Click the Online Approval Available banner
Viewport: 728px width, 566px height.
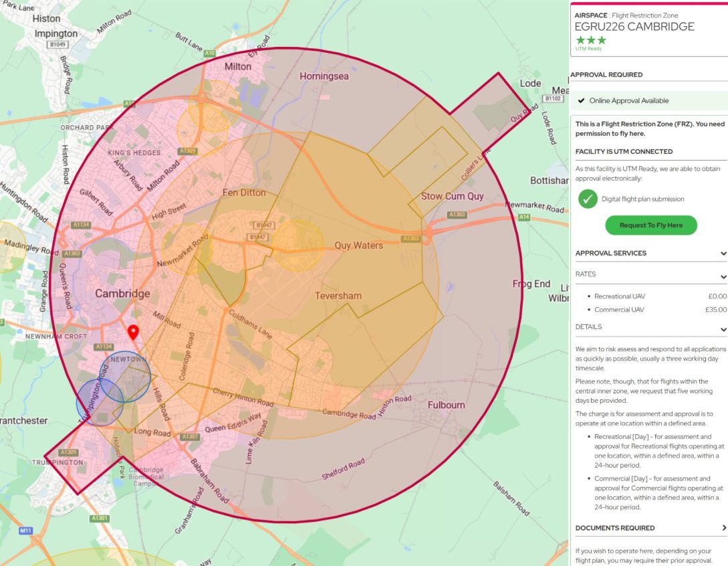point(648,101)
